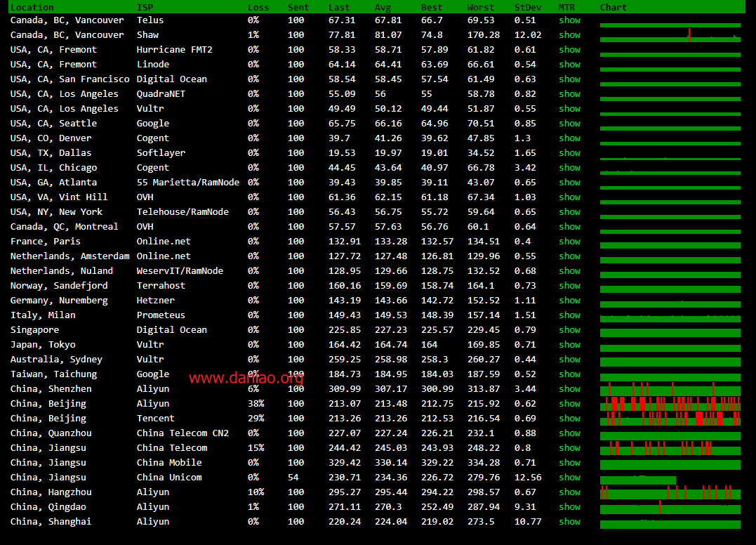Viewport: 756px width, 545px height.
Task: Show MTR for Nuremberg Hetzner
Action: [569, 301]
